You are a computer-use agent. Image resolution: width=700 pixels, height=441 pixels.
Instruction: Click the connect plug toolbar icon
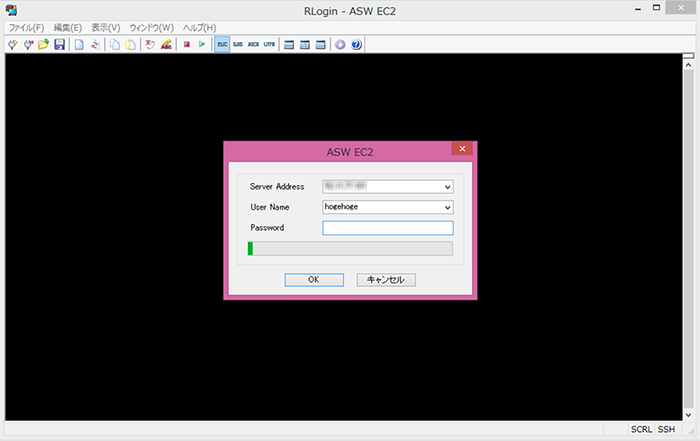pyautogui.click(x=13, y=45)
